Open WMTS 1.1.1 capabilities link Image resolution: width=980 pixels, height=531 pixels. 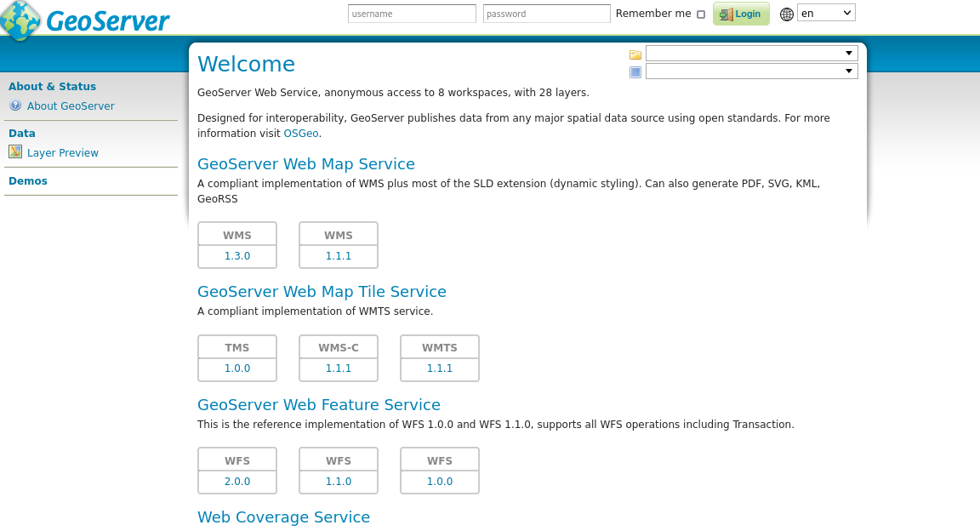(440, 368)
